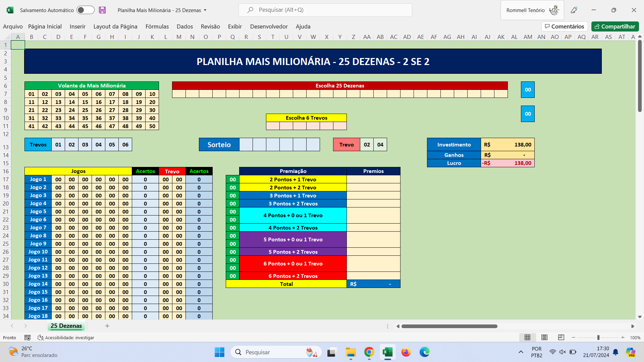
Task: Add a new sheet with plus button
Action: click(107, 326)
